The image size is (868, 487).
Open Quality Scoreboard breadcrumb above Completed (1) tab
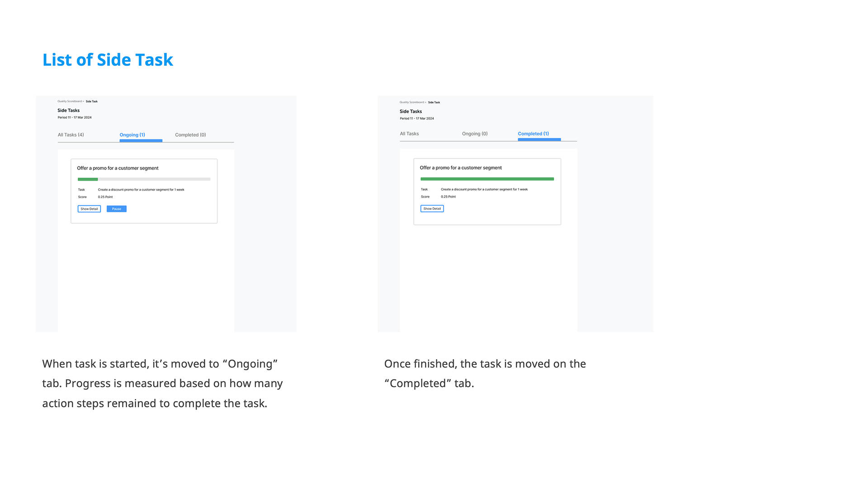pos(412,102)
